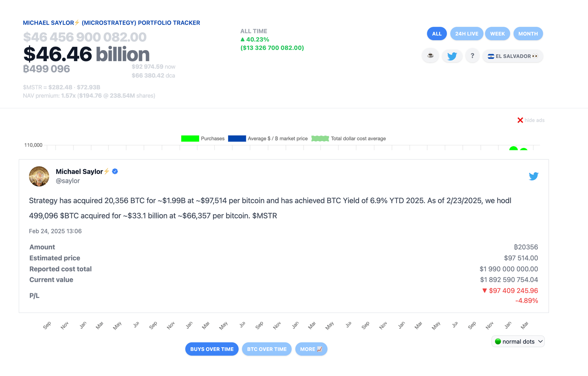588x376 pixels.
Task: Click the coffee cup tip icon
Action: click(x=430, y=56)
